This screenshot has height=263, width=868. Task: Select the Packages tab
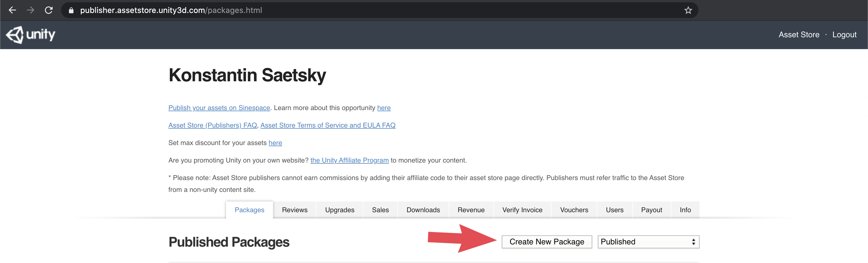click(249, 210)
